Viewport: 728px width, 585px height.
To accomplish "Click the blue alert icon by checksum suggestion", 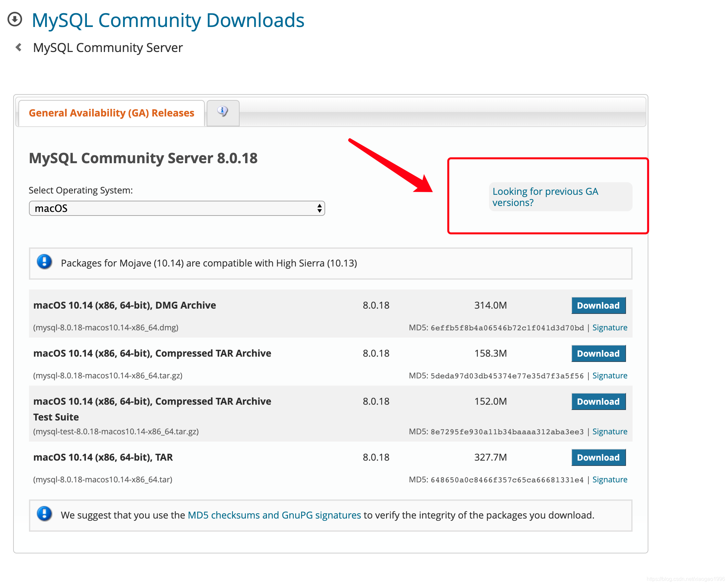I will [x=44, y=515].
